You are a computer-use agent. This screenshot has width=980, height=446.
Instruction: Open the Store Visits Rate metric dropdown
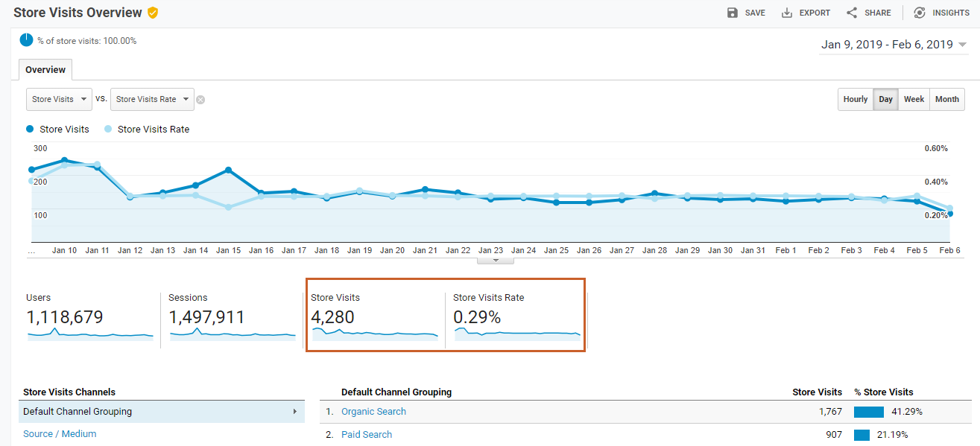click(x=152, y=99)
